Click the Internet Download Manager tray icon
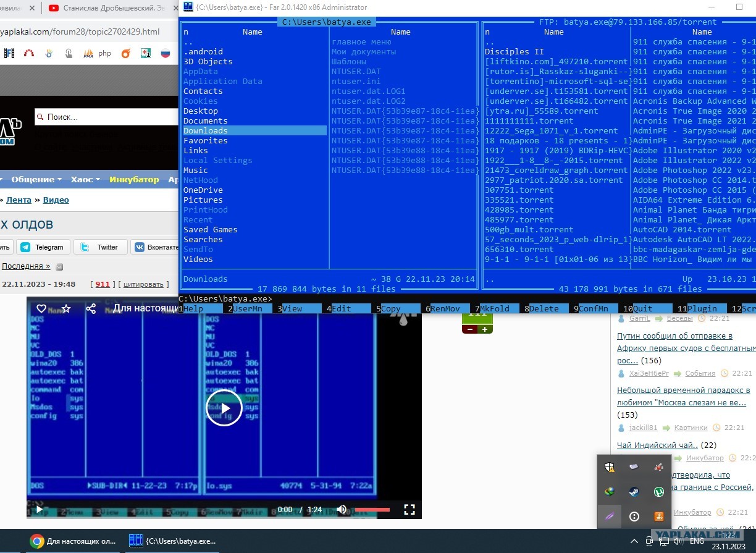The width and height of the screenshot is (756, 553). 610,492
